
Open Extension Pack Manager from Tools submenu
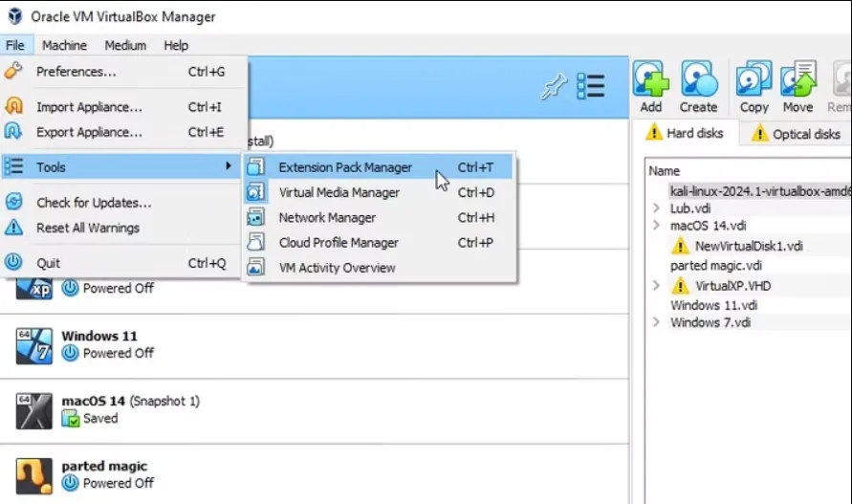345,167
